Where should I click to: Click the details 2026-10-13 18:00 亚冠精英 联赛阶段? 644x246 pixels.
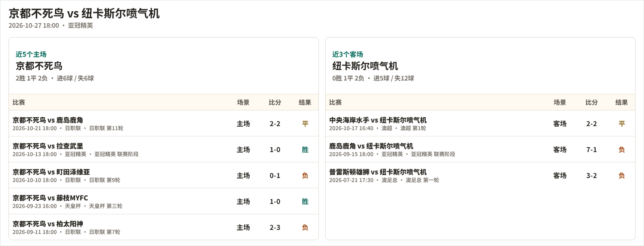(x=76, y=154)
